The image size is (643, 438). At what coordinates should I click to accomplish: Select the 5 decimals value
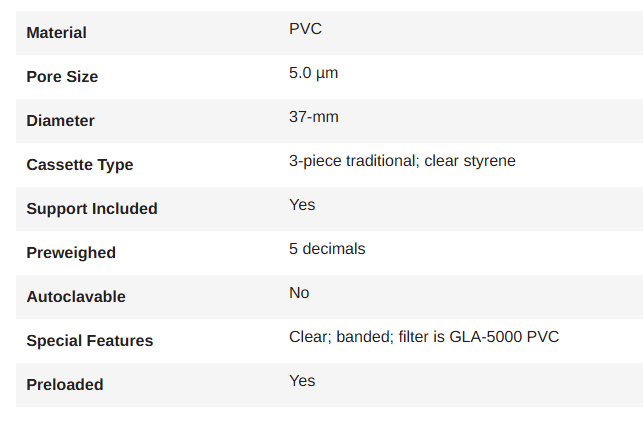(x=327, y=249)
